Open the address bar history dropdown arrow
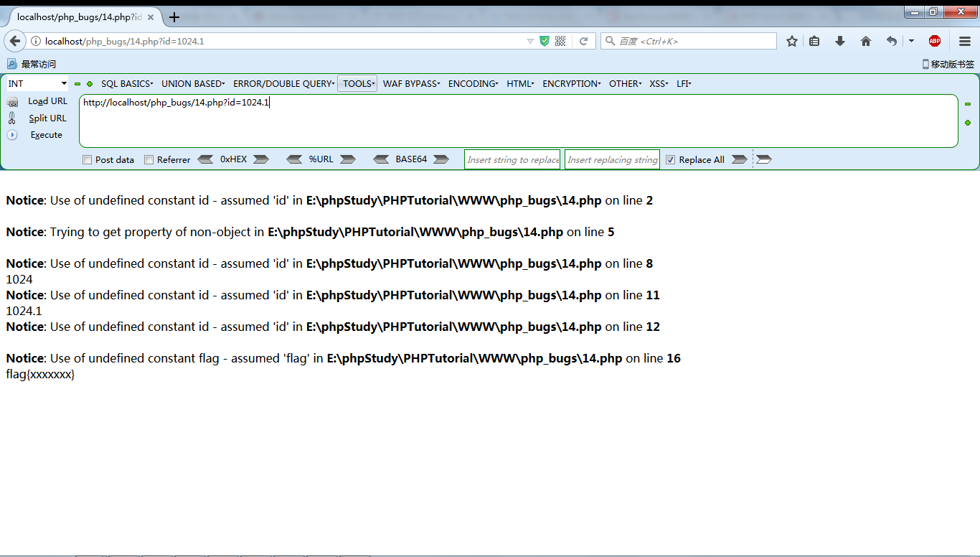Screen dimensions: 980x557 click(530, 41)
